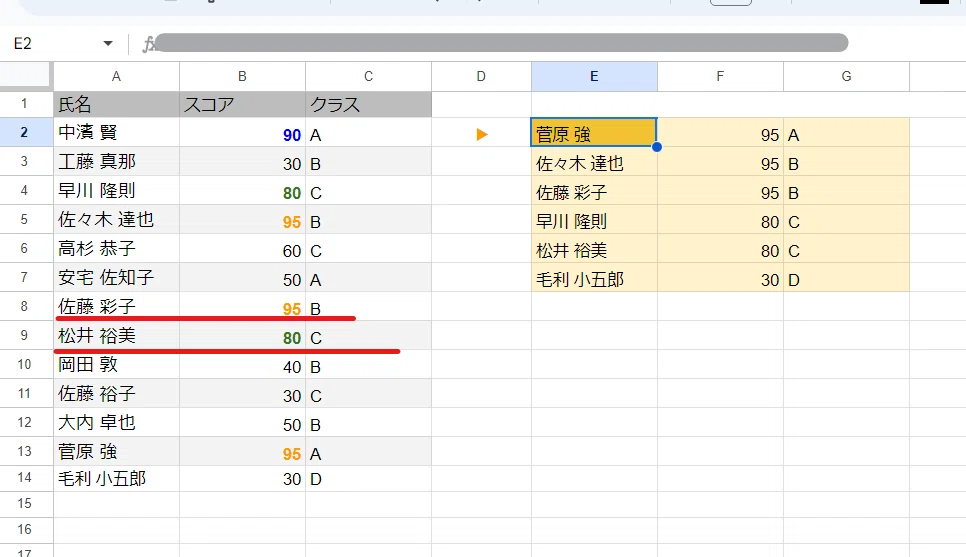Click score 30 in column F
Viewport: 966px width, 557px height.
[720, 277]
